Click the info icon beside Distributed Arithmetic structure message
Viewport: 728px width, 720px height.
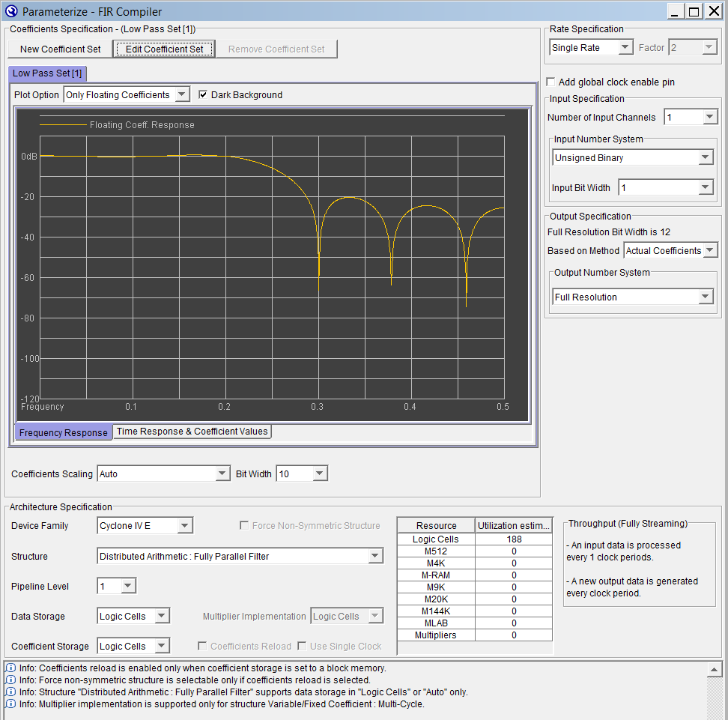[10, 692]
